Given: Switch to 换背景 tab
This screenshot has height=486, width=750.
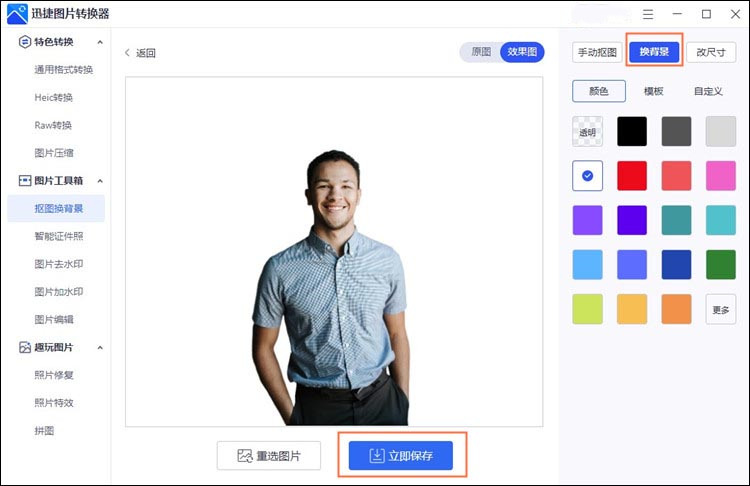Looking at the screenshot, I should coord(654,52).
